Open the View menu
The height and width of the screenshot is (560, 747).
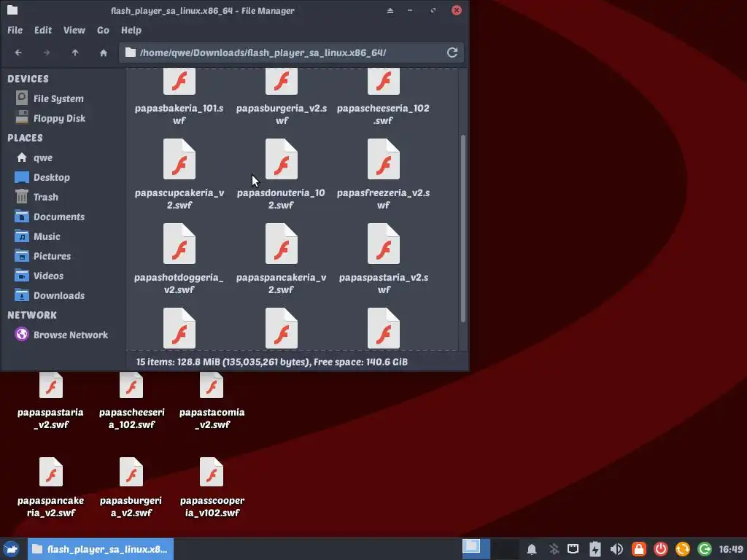(74, 30)
